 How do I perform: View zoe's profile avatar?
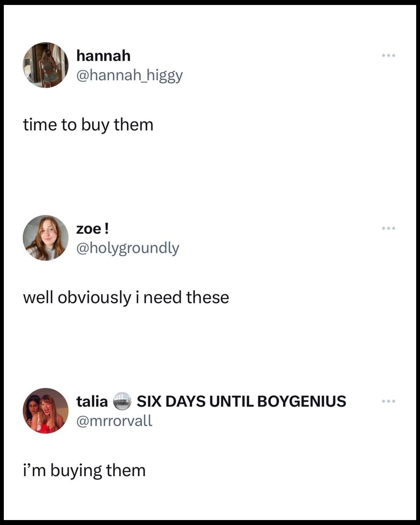pyautogui.click(x=46, y=238)
